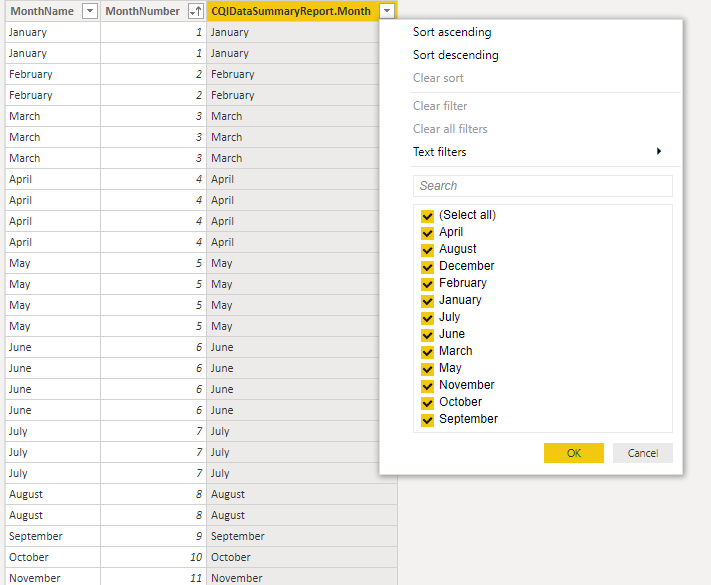Uncheck the December checkbox

427,267
